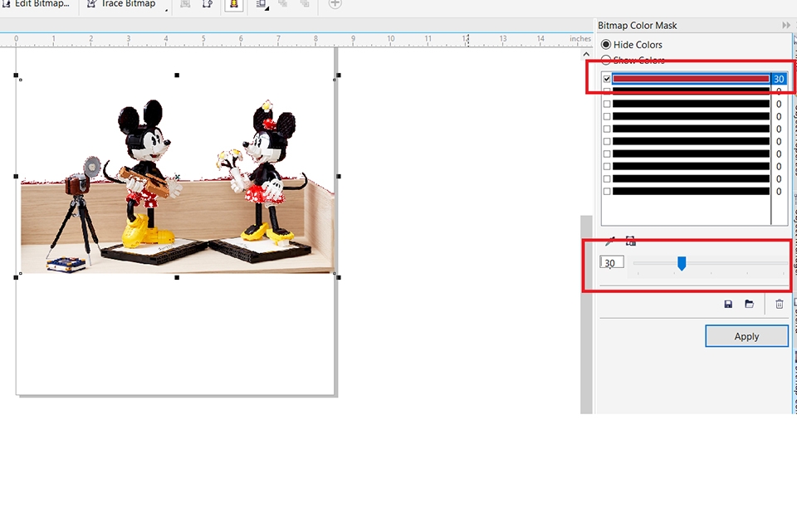Expand the wrap-text flyout in toolbar
This screenshot has height=532, width=797.
point(267,7)
